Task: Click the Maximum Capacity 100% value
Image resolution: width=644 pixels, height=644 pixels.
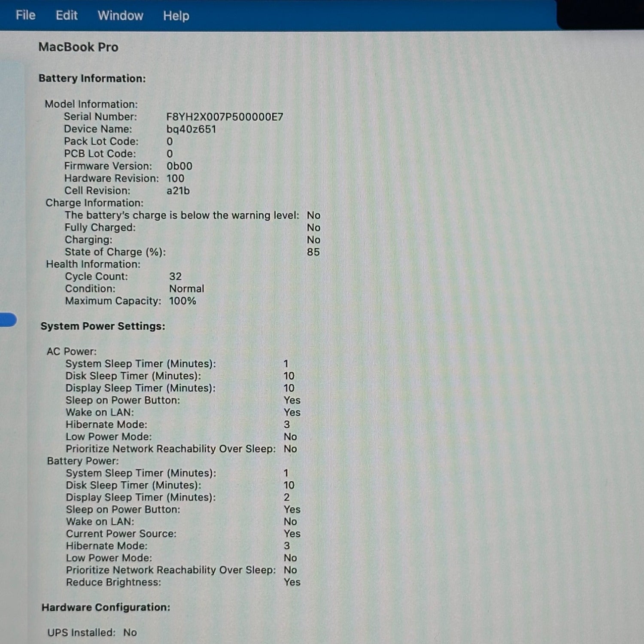Action: (182, 301)
